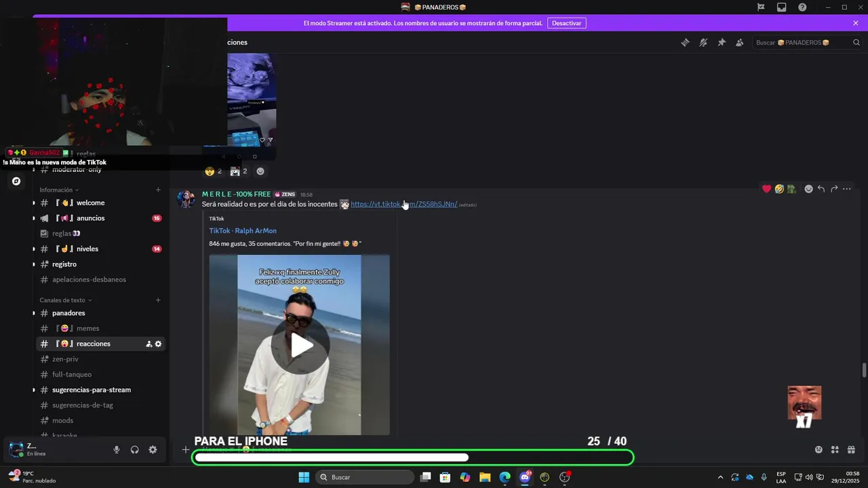Toggle headphones deafen in user panel
Viewport: 868px width, 488px height.
pyautogui.click(x=135, y=449)
